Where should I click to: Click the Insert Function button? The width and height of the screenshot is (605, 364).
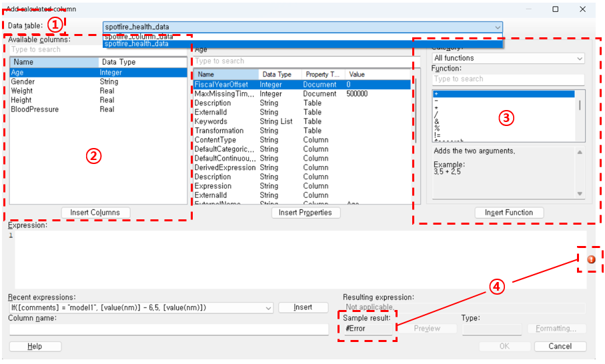509,213
